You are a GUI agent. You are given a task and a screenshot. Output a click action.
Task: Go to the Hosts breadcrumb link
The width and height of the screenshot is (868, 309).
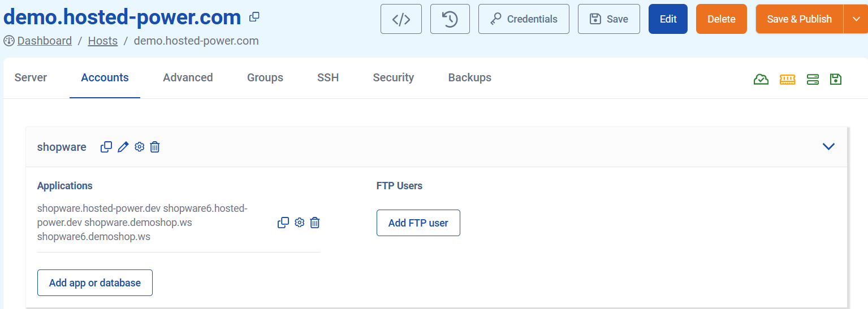point(103,41)
